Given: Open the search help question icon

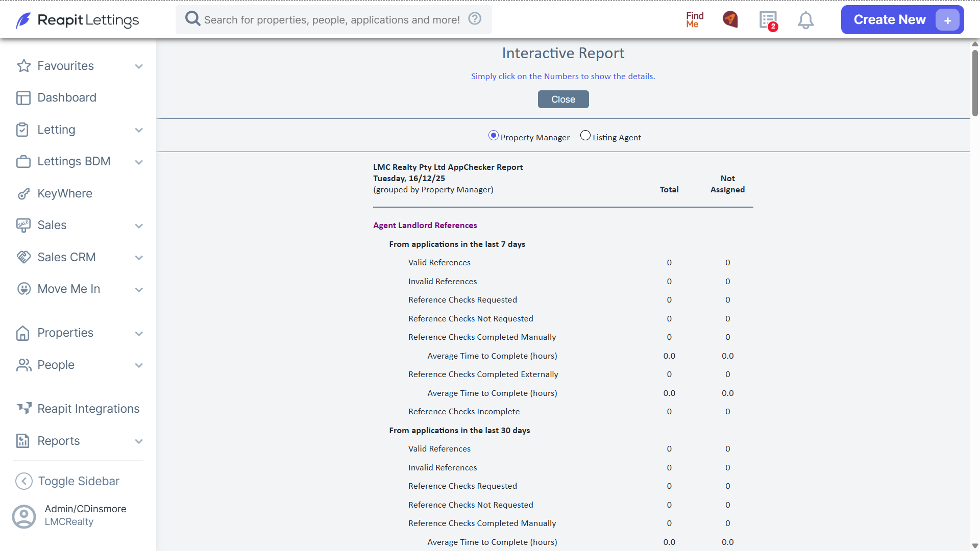Looking at the screenshot, I should 475,19.
